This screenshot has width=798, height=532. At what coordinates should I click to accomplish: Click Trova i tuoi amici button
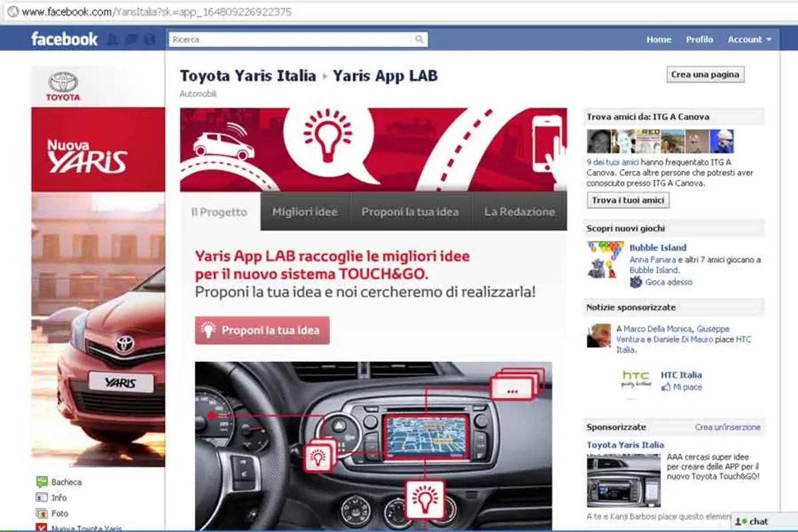click(628, 200)
